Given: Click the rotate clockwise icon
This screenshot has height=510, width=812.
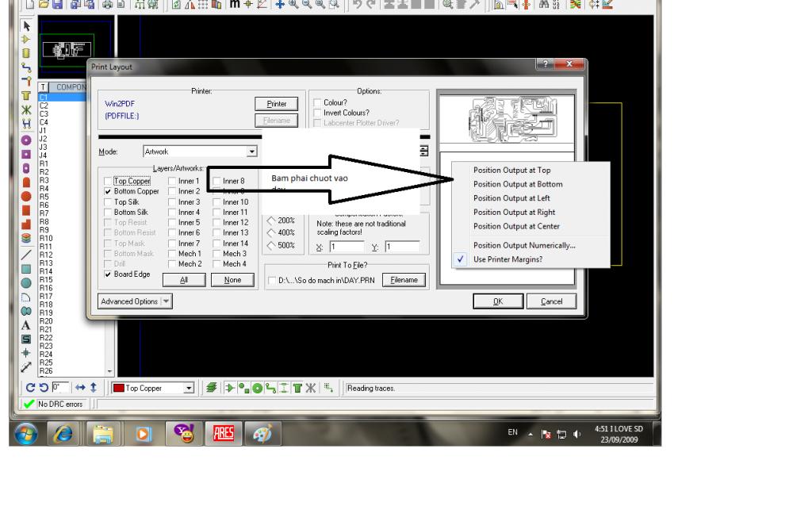Looking at the screenshot, I should click(x=30, y=387).
